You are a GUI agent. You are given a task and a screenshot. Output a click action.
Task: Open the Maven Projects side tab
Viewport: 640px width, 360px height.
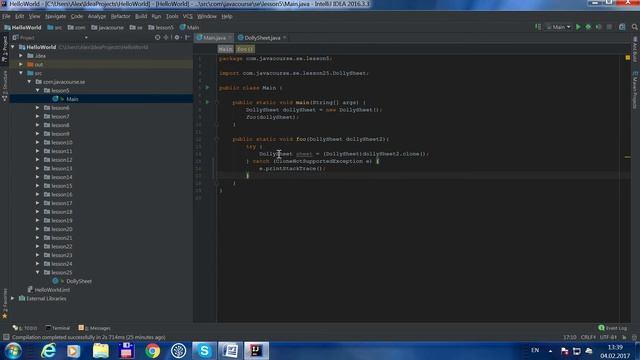[636, 91]
